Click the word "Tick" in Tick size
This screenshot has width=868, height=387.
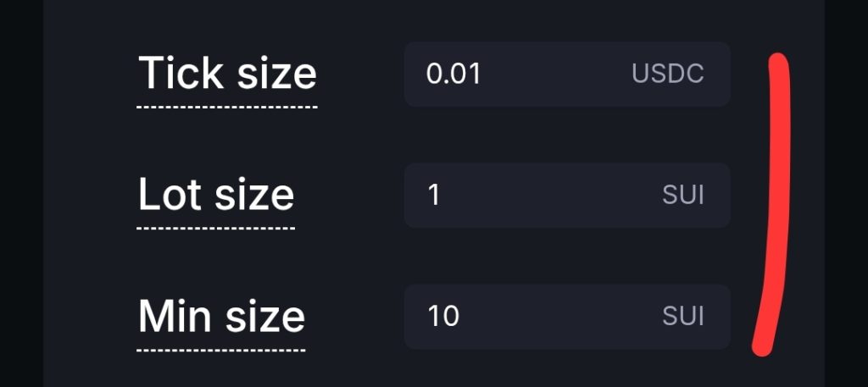tap(173, 73)
